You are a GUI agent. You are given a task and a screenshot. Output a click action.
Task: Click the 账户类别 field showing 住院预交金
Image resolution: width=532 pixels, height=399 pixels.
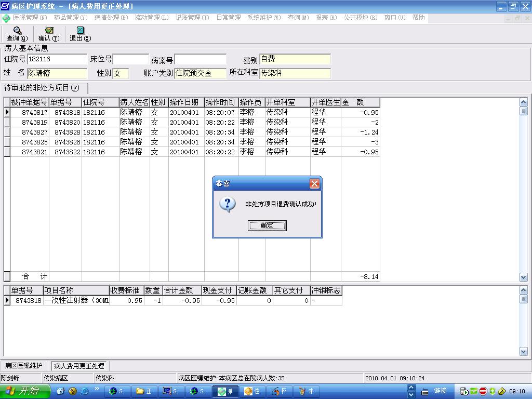pyautogui.click(x=200, y=73)
